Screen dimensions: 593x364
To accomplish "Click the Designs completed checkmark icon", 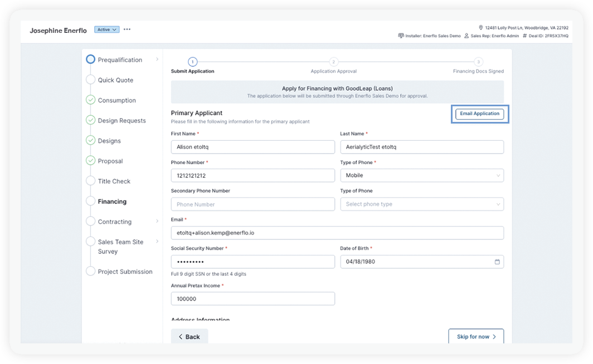I will point(90,140).
